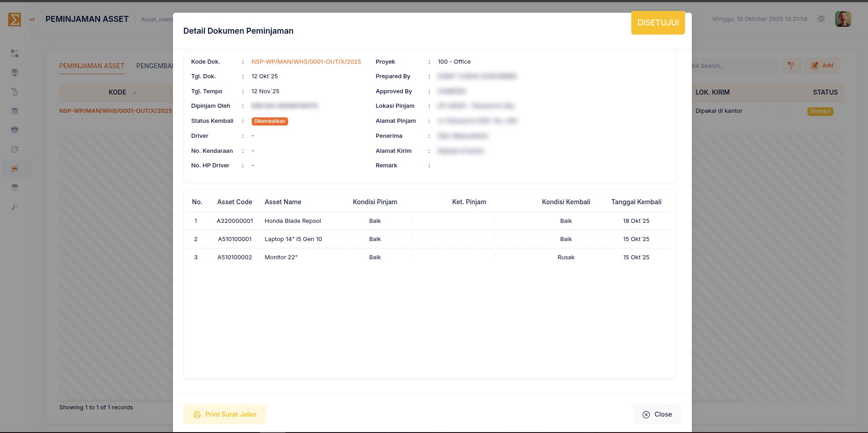Viewport: 868px width, 433px height.
Task: Close the loan document detail dialog
Action: (657, 414)
